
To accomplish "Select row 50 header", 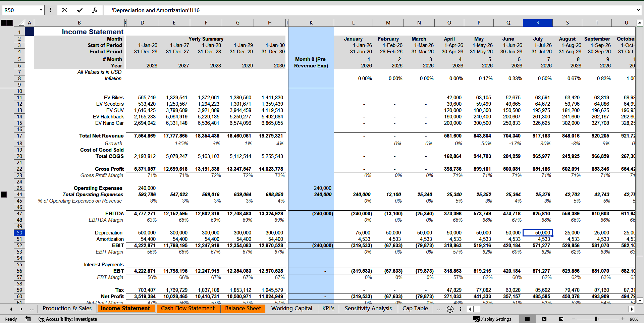I will pyautogui.click(x=19, y=233).
